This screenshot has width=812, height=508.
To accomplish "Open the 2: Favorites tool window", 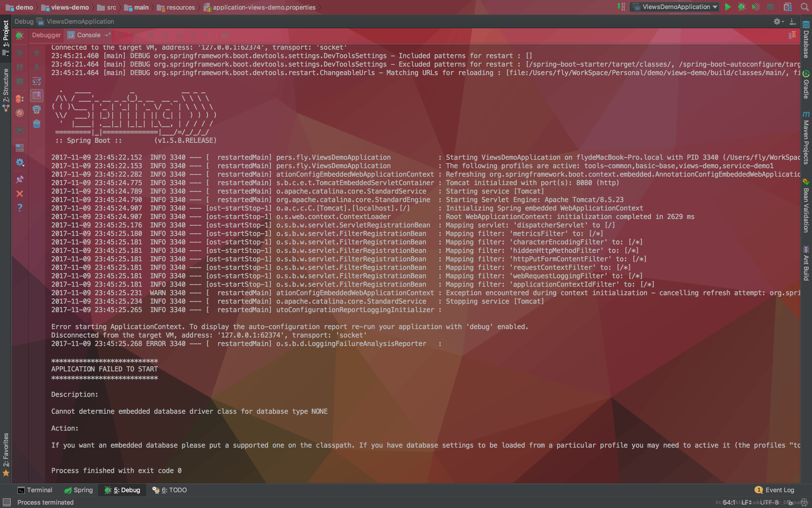I will pyautogui.click(x=6, y=455).
